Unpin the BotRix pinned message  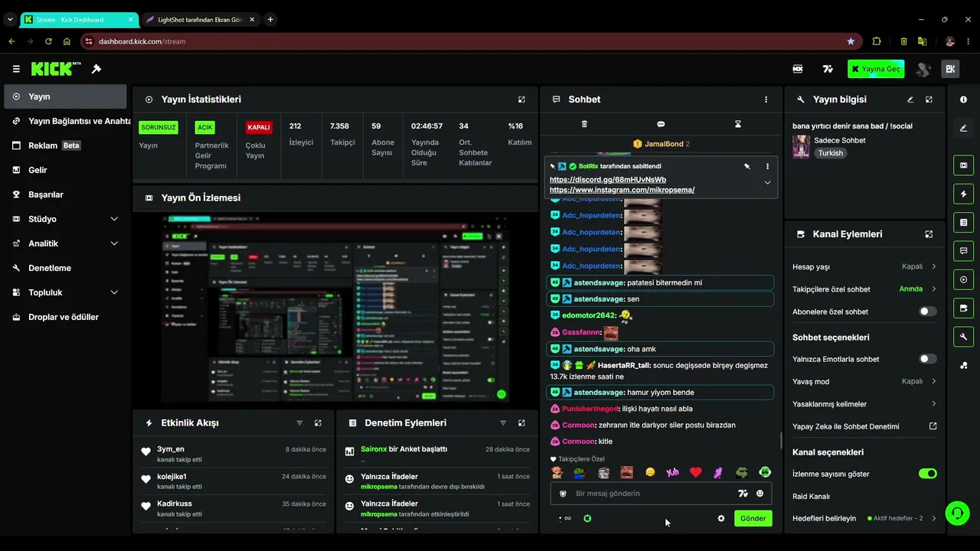(747, 166)
